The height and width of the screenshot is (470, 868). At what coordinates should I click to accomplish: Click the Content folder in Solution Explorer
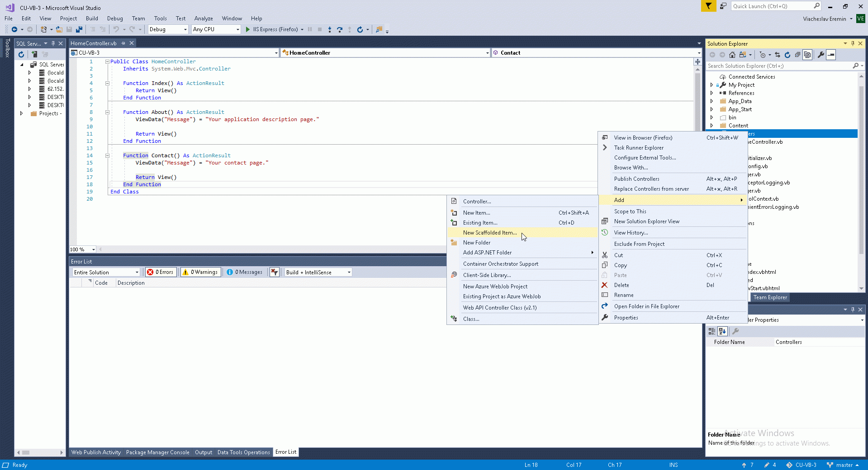point(738,126)
